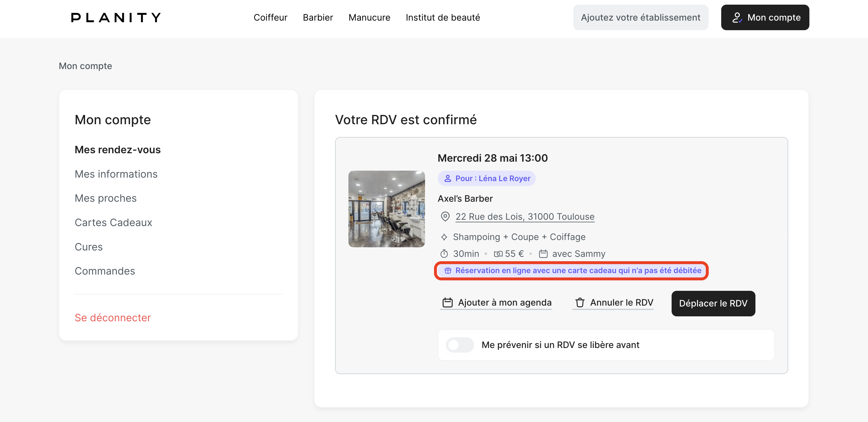Screen dimensions: 868x422
Task: Open Institut de beauté category
Action: 443,17
